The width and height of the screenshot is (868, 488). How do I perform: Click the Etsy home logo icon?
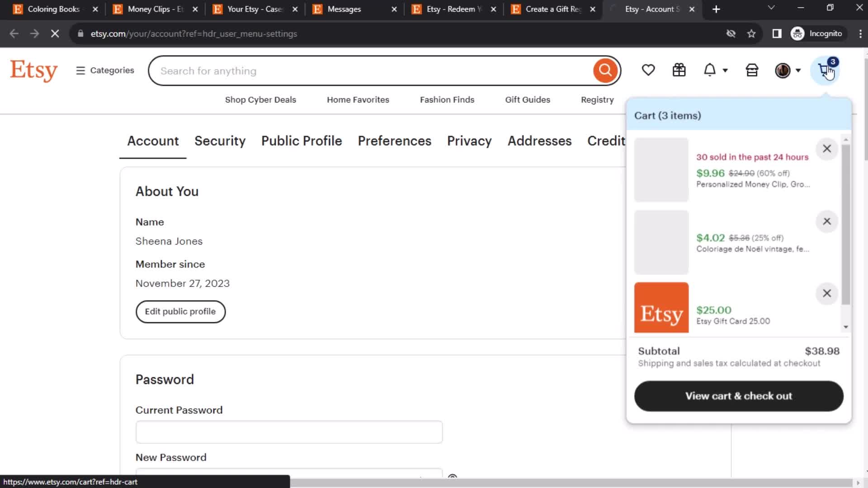[33, 70]
